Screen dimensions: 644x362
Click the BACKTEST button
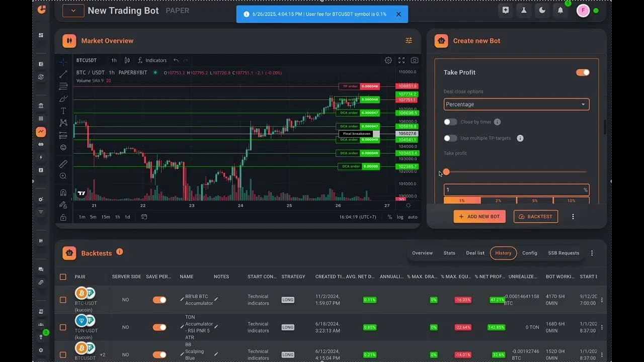click(x=535, y=217)
